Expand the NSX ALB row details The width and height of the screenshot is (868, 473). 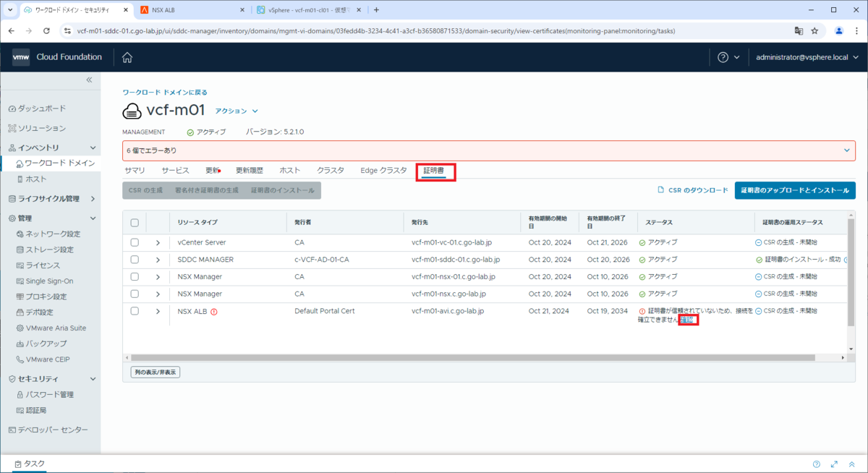(x=158, y=311)
